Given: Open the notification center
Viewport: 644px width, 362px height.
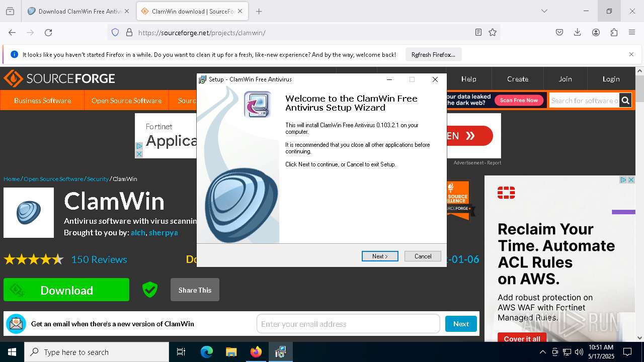Looking at the screenshot, I should (x=627, y=352).
